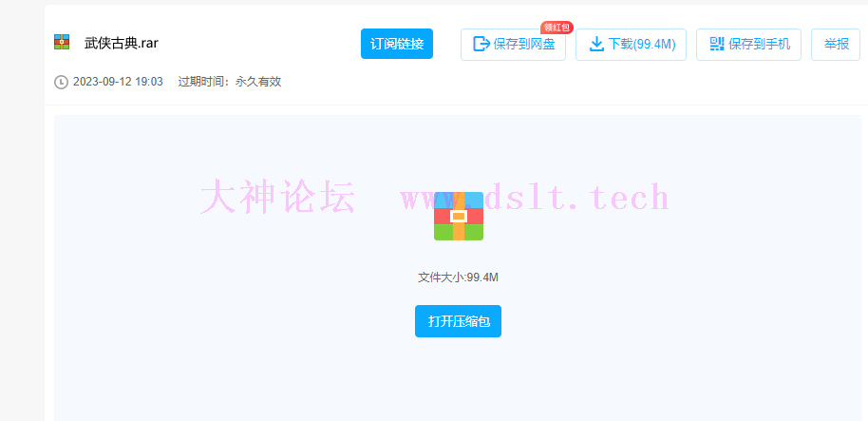
Task: Open the archive with 打开压缩包
Action: tap(459, 321)
